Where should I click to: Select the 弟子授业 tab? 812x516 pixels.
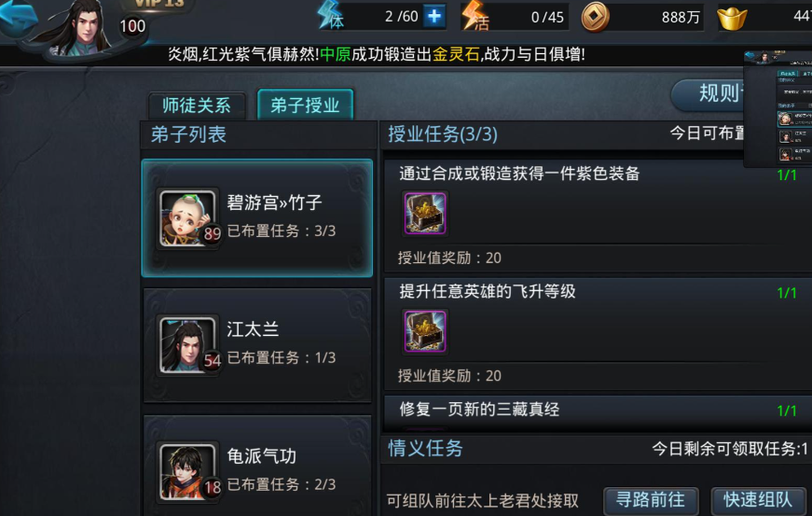coord(305,105)
